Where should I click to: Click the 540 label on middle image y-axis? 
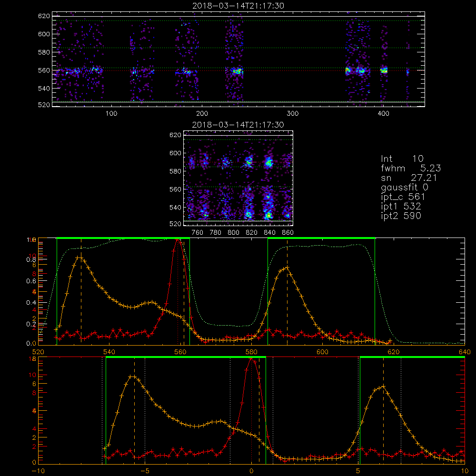176,208
